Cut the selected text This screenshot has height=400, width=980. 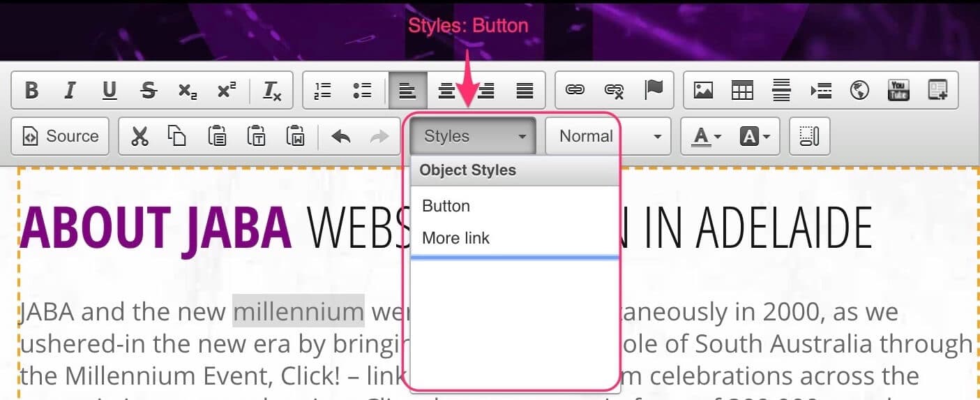click(140, 136)
